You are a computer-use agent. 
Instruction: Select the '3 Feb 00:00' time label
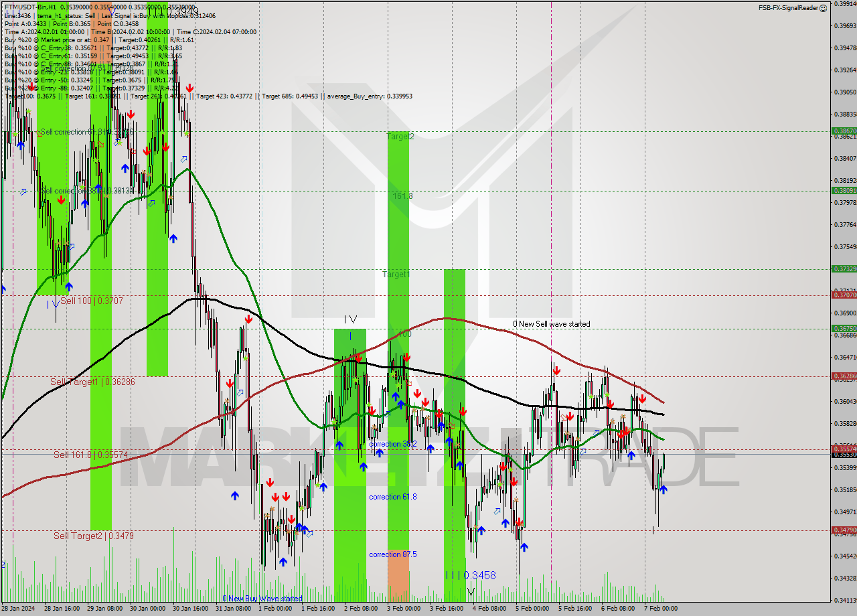click(x=404, y=609)
